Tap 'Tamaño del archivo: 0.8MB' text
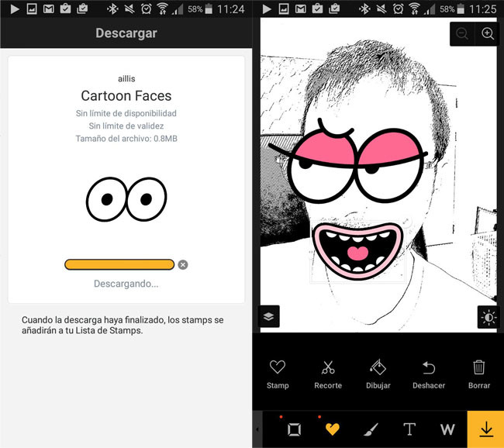 (126, 139)
